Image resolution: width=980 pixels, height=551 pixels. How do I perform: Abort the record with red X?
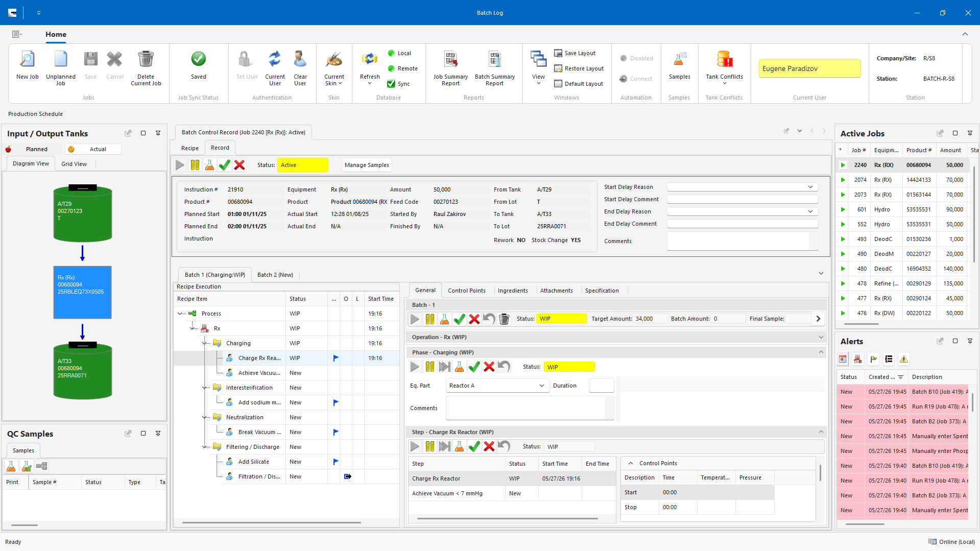[x=240, y=165]
